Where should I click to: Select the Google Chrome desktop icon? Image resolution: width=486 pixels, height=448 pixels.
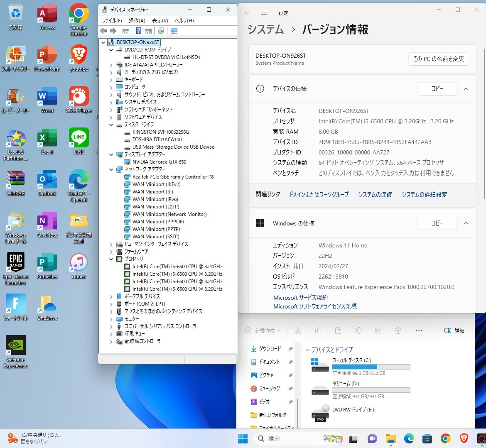(x=79, y=20)
